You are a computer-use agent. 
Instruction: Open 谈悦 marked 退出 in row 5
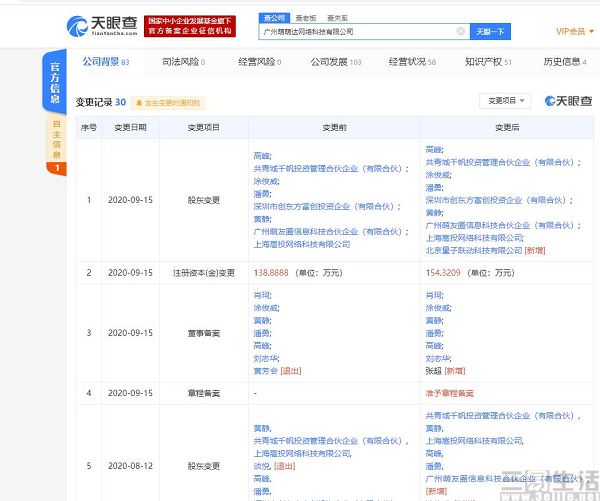[x=262, y=466]
